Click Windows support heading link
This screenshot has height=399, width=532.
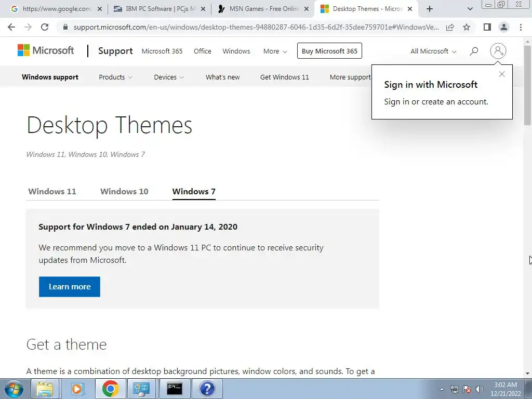(50, 77)
